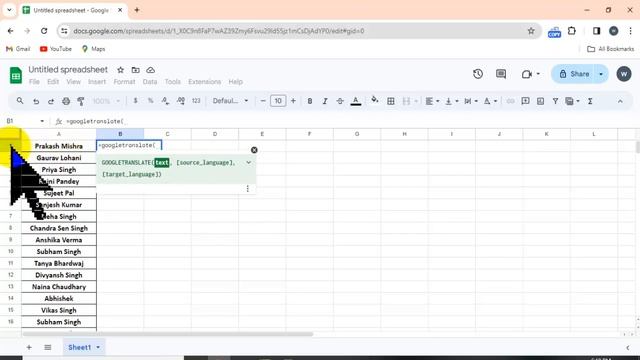This screenshot has height=360, width=640.
Task: Insert a comment
Action: point(525,101)
